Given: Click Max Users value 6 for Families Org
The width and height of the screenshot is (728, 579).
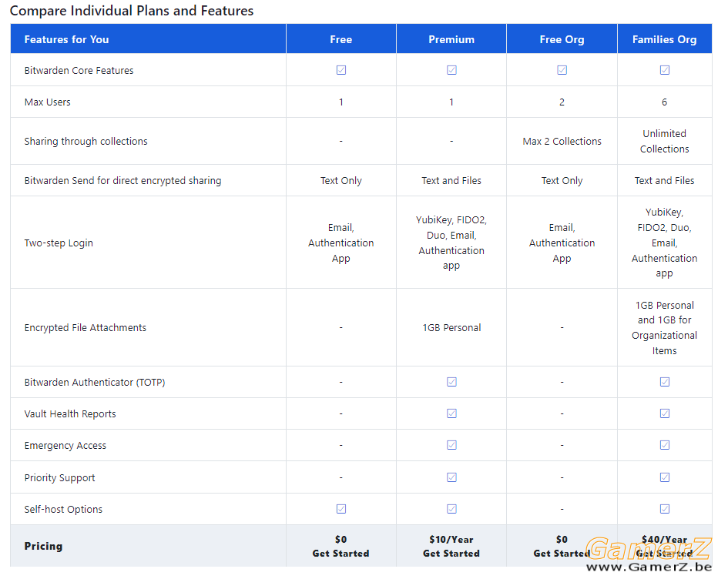Looking at the screenshot, I should [x=664, y=102].
